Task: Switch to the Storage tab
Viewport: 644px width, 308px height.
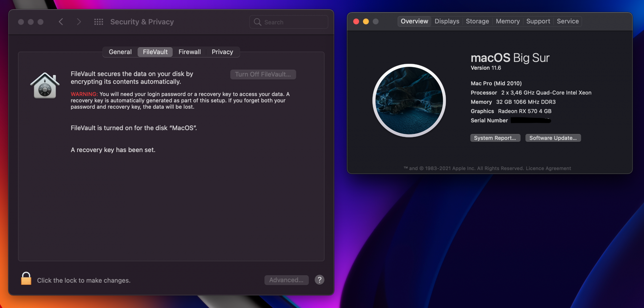Action: [x=478, y=21]
